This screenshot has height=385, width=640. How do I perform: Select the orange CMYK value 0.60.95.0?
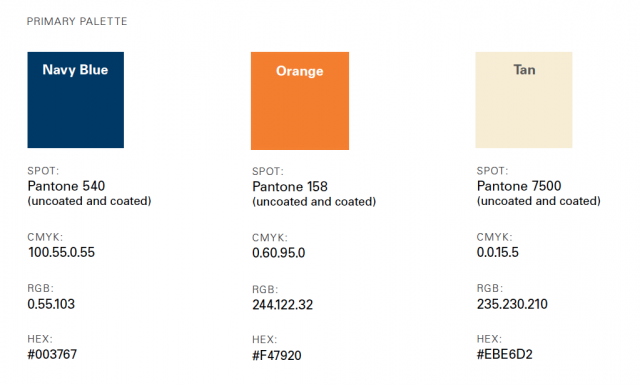(x=278, y=253)
